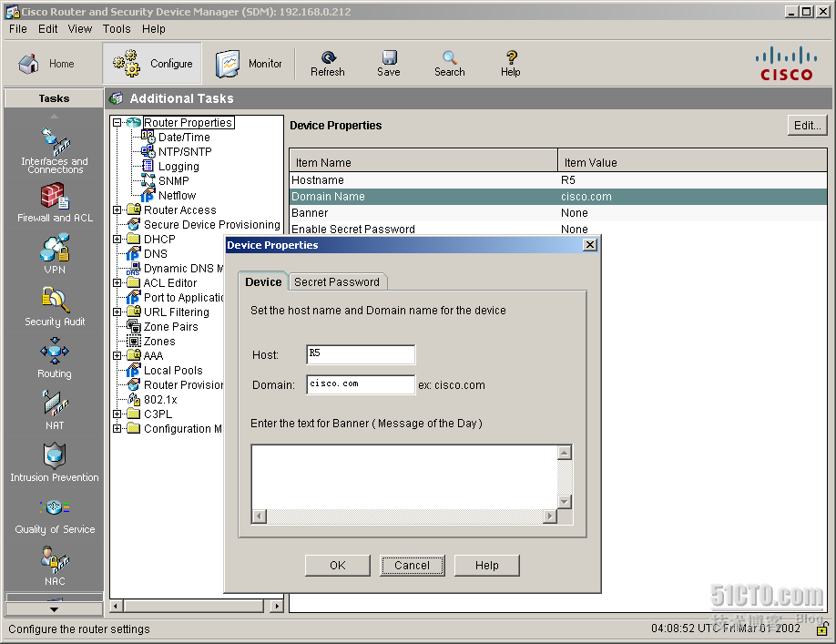Click the Tasks panel scroll-down arrow

coord(54,608)
